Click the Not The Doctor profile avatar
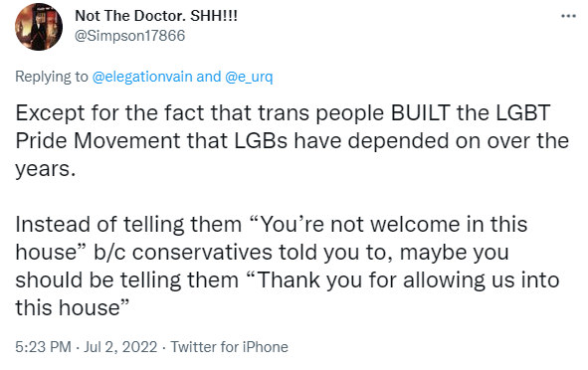588x370 pixels. pos(39,27)
